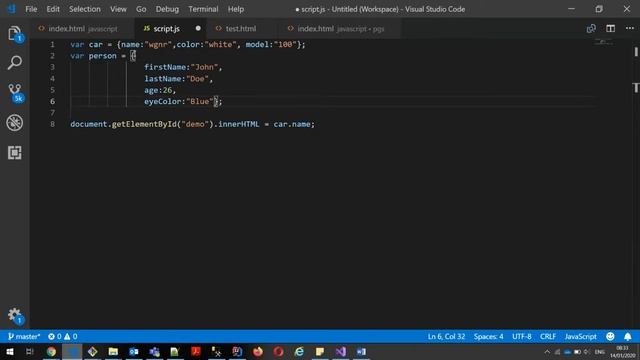
Task: Open Opera from the taskbar
Action: coord(278,351)
